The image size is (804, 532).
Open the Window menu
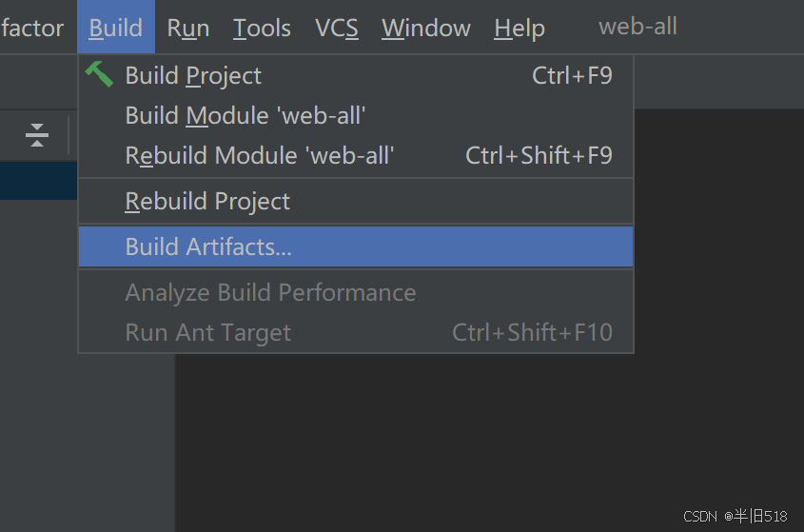426,28
